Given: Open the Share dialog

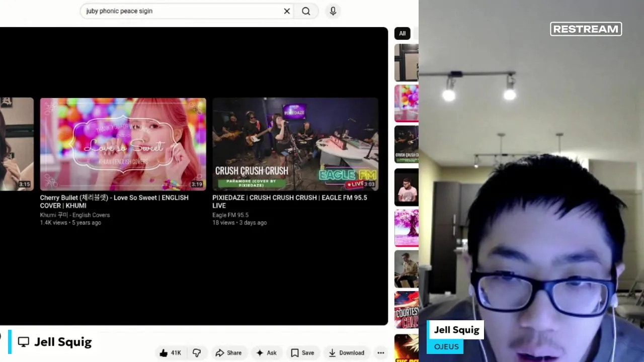Looking at the screenshot, I should tap(228, 353).
